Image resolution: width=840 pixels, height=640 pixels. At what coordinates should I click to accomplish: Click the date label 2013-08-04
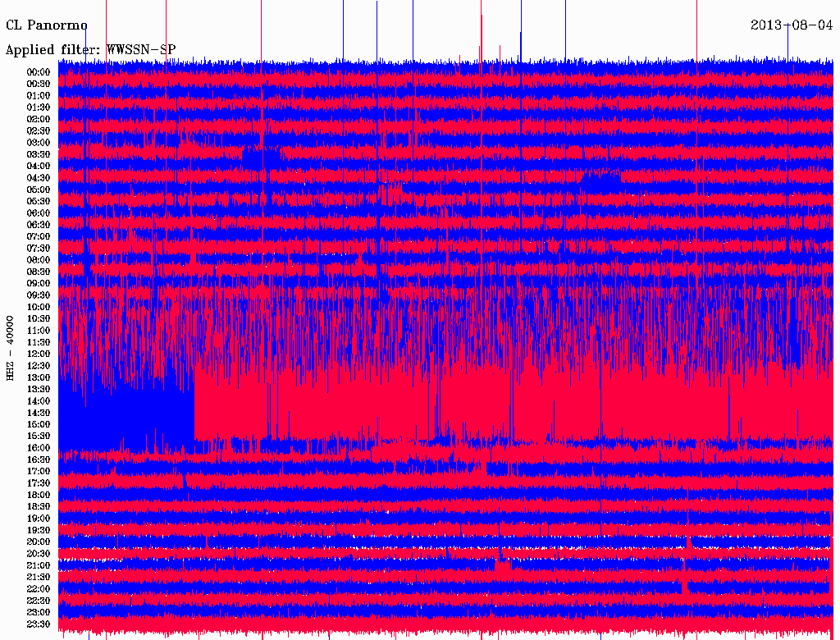pos(792,25)
